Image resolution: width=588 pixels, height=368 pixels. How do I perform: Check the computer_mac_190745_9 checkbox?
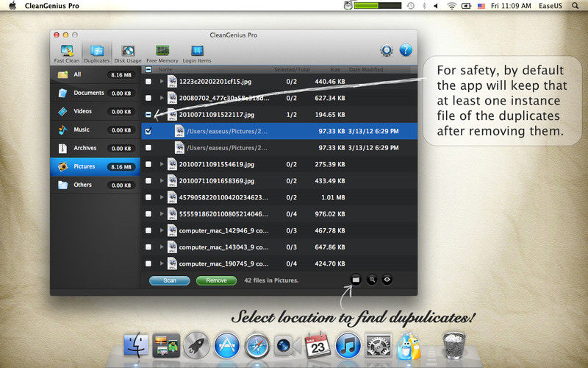click(x=148, y=263)
